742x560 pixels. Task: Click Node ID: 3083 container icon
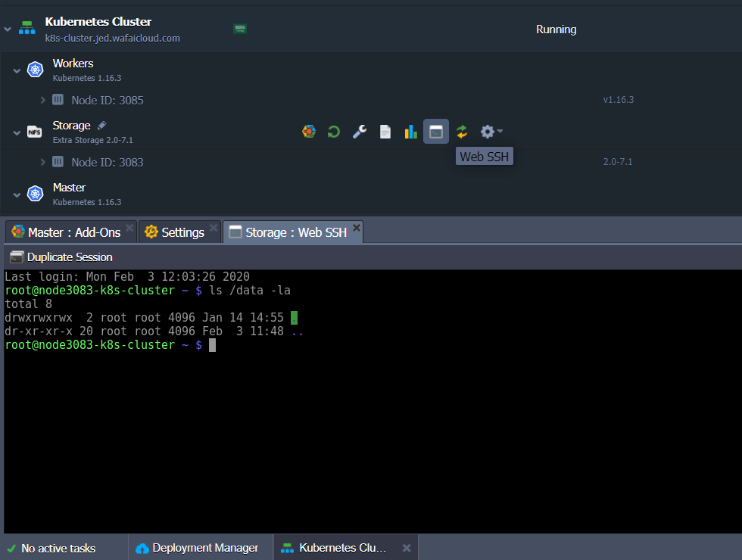pos(58,162)
